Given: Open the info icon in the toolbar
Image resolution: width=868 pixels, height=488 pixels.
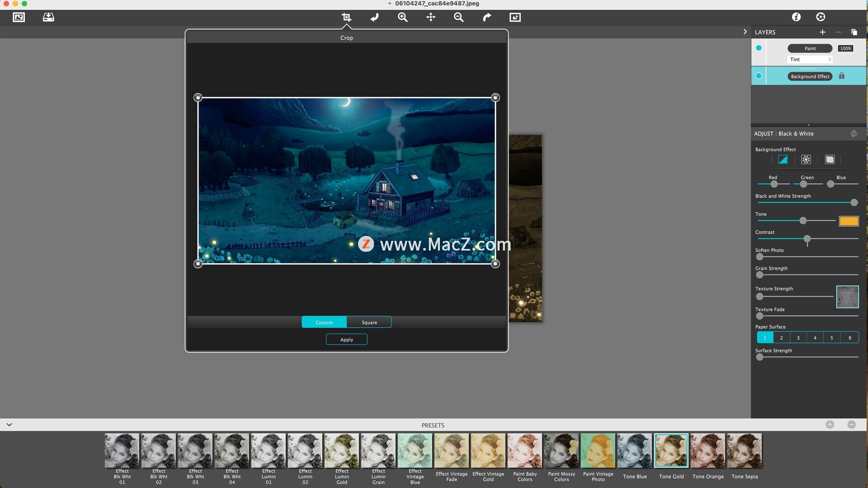Looking at the screenshot, I should click(x=796, y=17).
